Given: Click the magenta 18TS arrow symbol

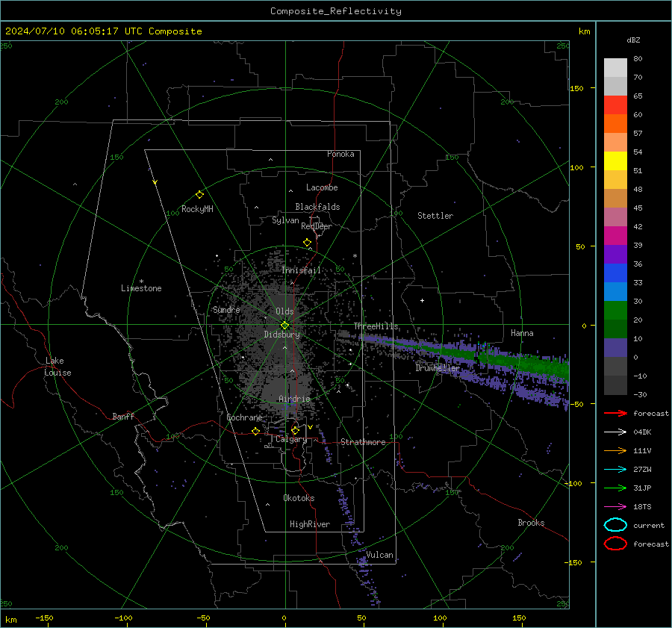Looking at the screenshot, I should pos(615,507).
